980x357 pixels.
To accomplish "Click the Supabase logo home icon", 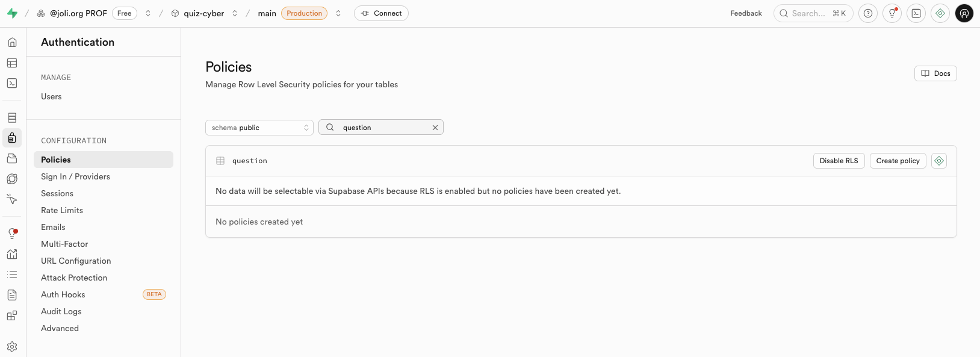I will 12,13.
